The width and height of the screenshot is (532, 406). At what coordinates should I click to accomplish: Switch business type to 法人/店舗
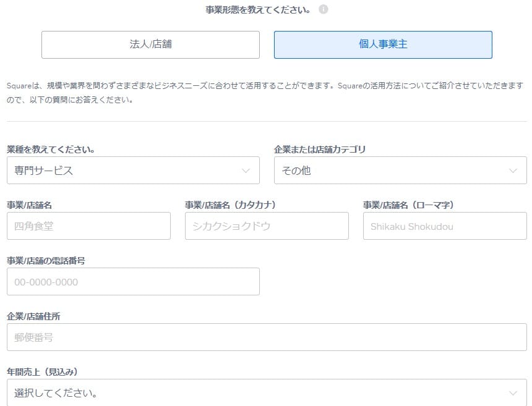(x=150, y=44)
